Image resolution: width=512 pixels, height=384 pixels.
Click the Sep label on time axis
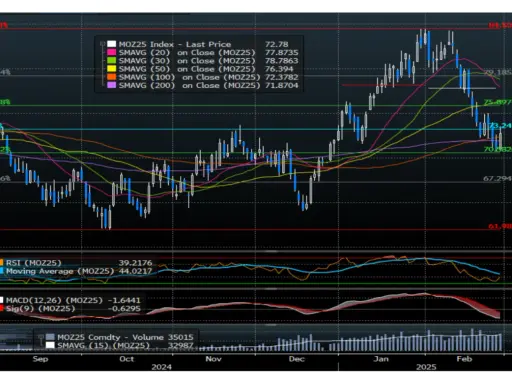coord(40,359)
